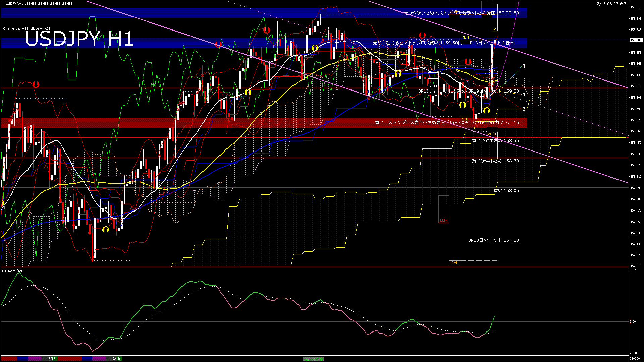The height and width of the screenshot is (362, 644).
Task: Click the H1 macd (12) indicator label
Action: (x=12, y=271)
